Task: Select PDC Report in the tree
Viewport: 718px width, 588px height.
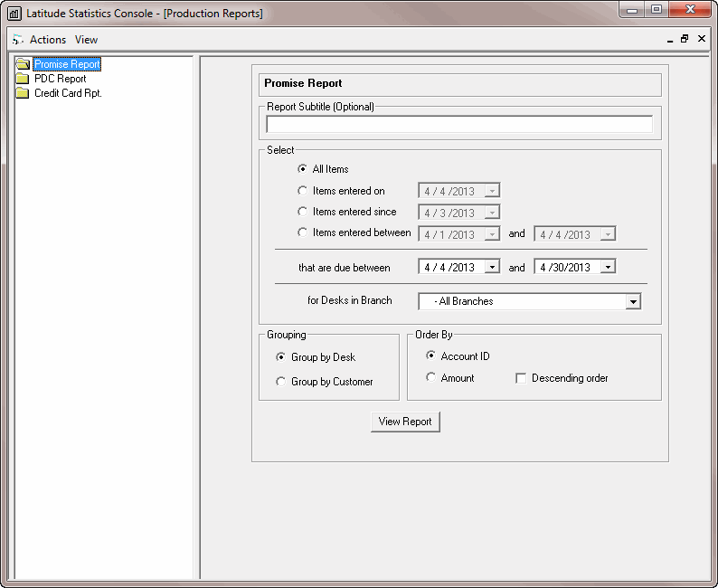Action: tap(60, 79)
